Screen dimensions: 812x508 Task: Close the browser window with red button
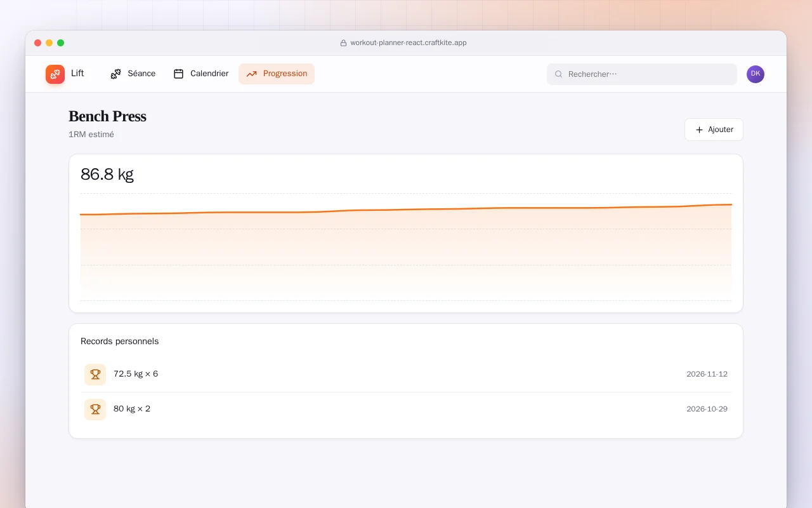click(38, 43)
